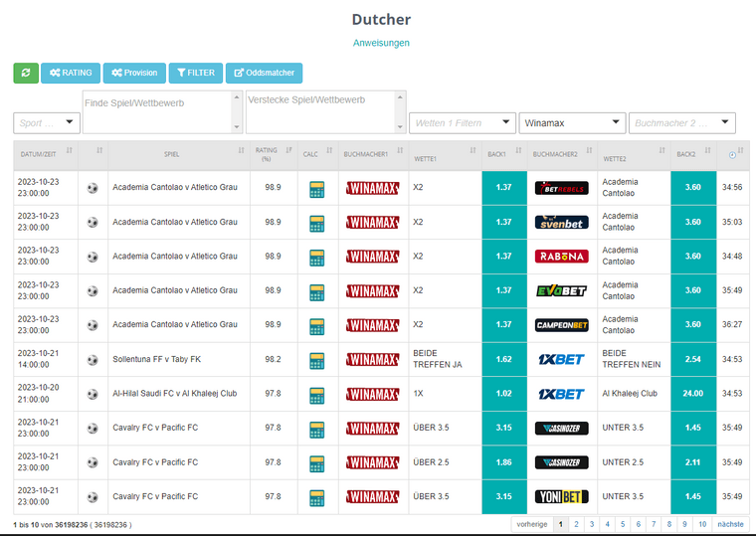756x536 pixels.
Task: Click the BetRebels bookmaker logo
Action: pos(562,188)
